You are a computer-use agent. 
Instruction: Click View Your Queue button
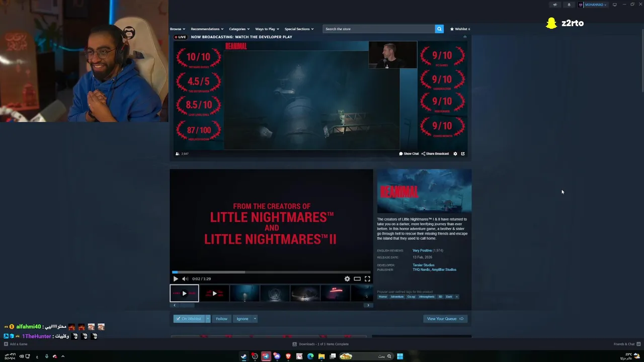(445, 319)
